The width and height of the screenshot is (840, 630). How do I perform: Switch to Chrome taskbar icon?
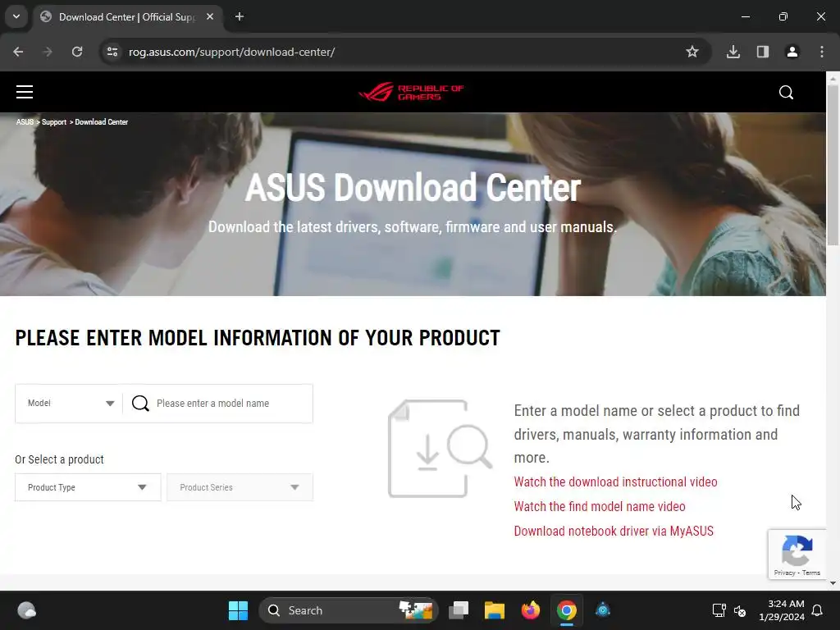[x=566, y=610]
